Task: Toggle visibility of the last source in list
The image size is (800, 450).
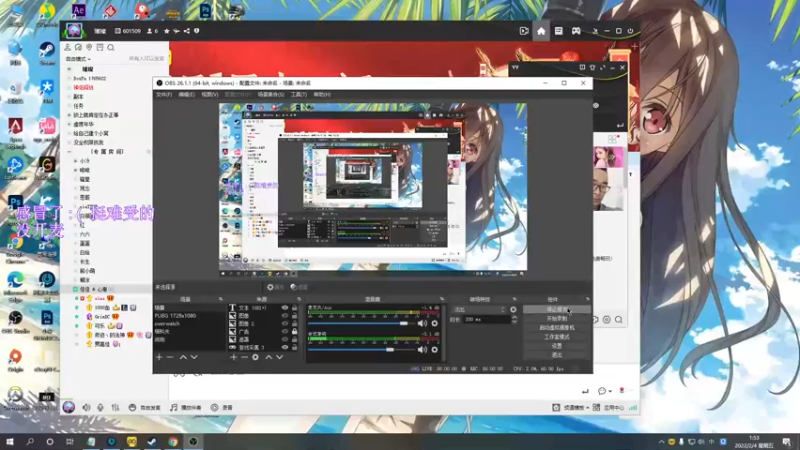Action: [x=285, y=347]
